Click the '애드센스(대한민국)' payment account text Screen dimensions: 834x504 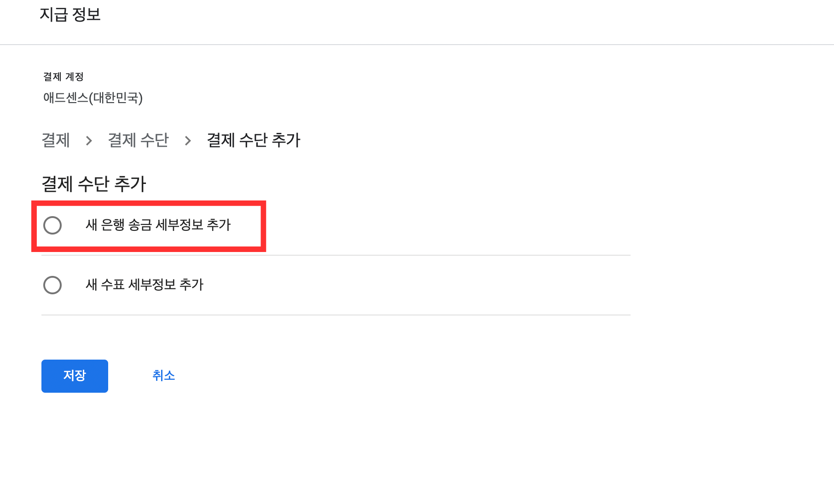93,98
